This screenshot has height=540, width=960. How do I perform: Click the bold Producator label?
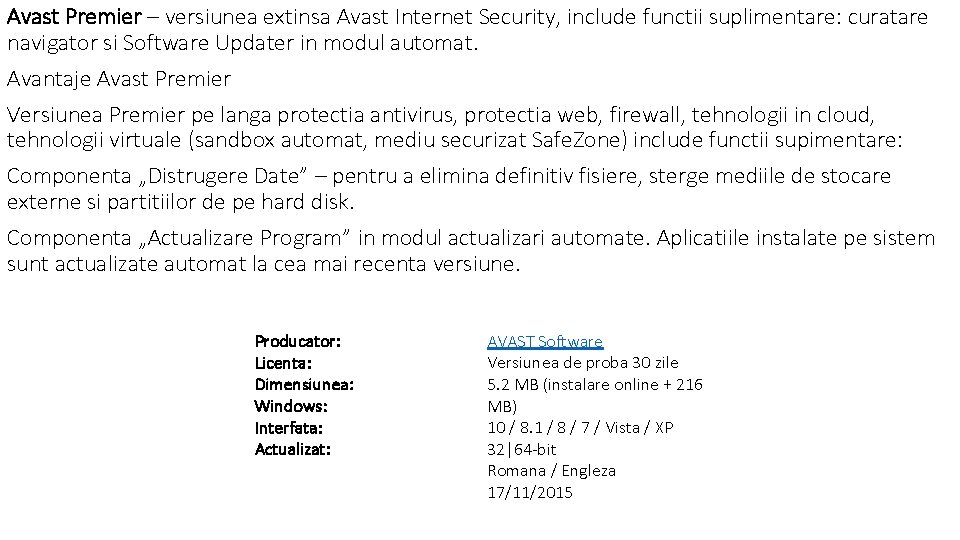[x=298, y=341]
